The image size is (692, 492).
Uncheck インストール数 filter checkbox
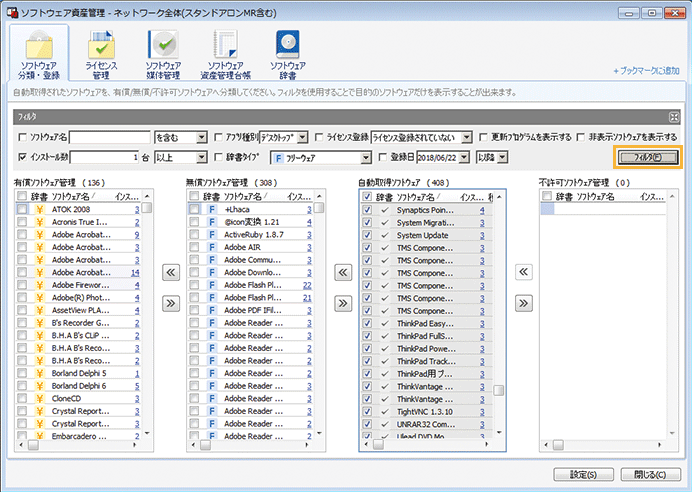point(23,157)
